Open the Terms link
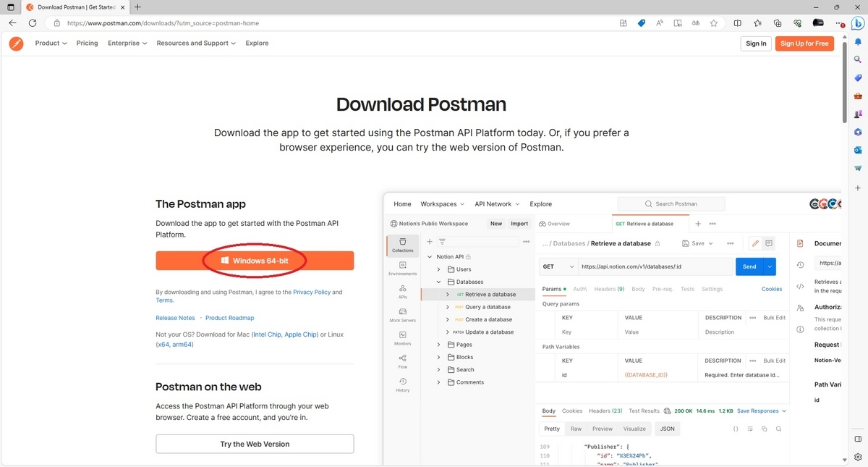 tap(163, 300)
